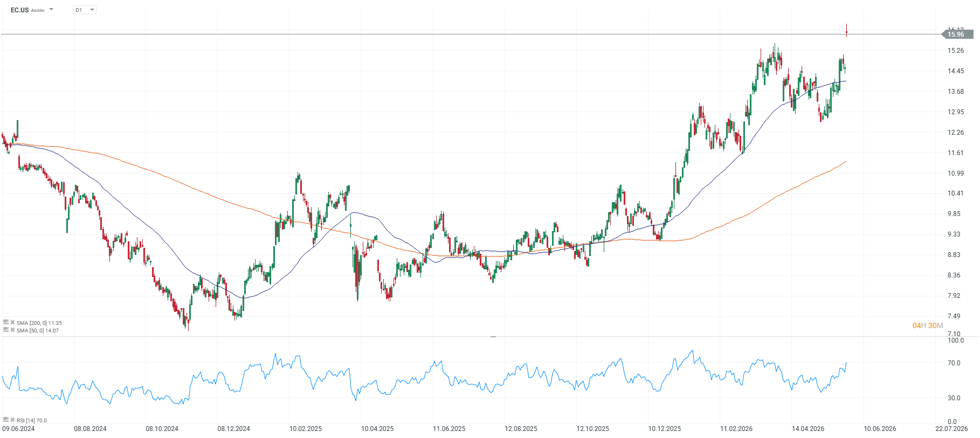Click the 9.85 price axis label
This screenshot has width=980, height=438.
[954, 214]
